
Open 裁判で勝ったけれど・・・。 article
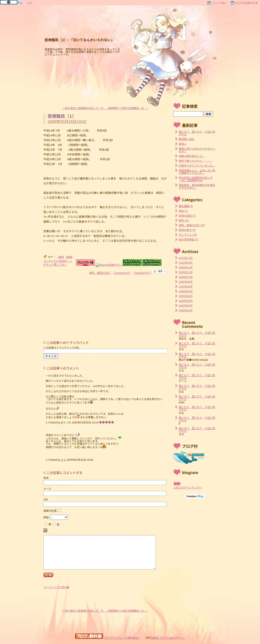[195, 161]
